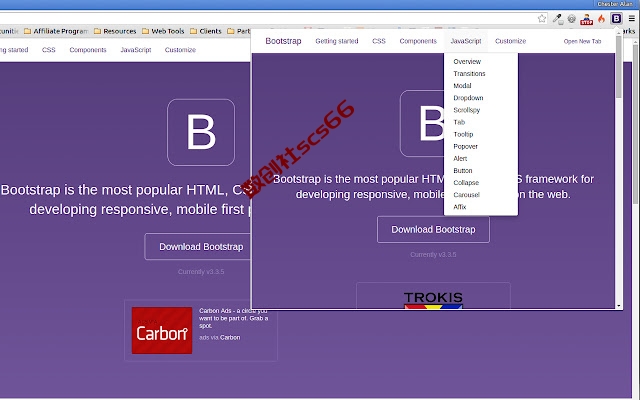Open Components in the background page navbar

point(88,50)
